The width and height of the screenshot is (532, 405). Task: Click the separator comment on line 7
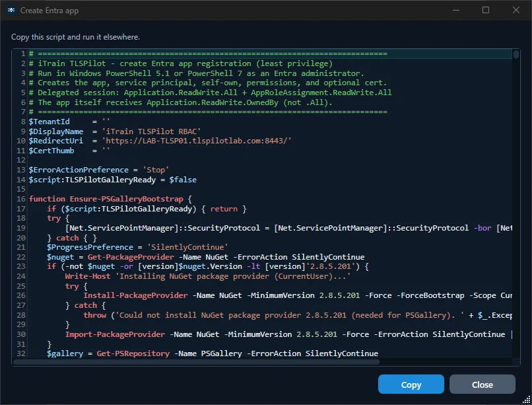(x=208, y=112)
